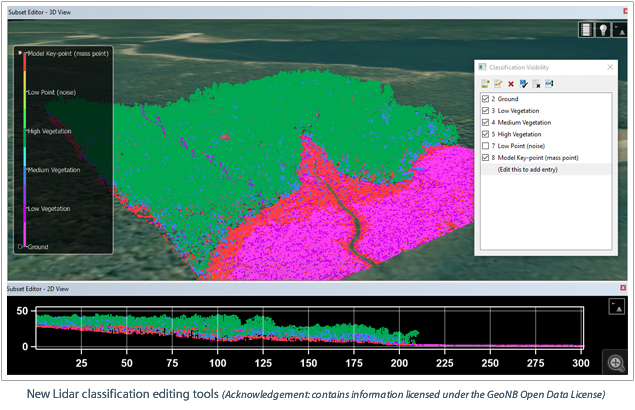Click the red X delete entry icon
Viewport: 635px width, 410px height.
click(511, 83)
